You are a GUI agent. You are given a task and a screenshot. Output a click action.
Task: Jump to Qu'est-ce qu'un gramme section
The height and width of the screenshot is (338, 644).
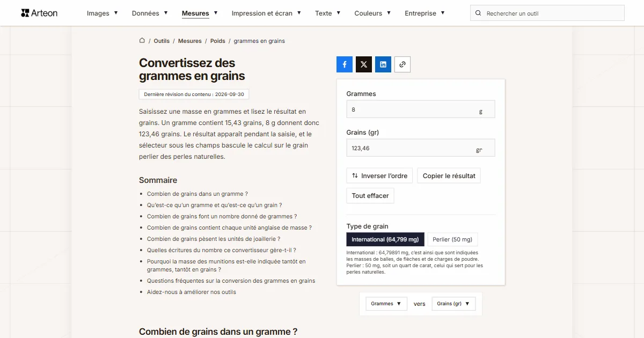point(215,205)
